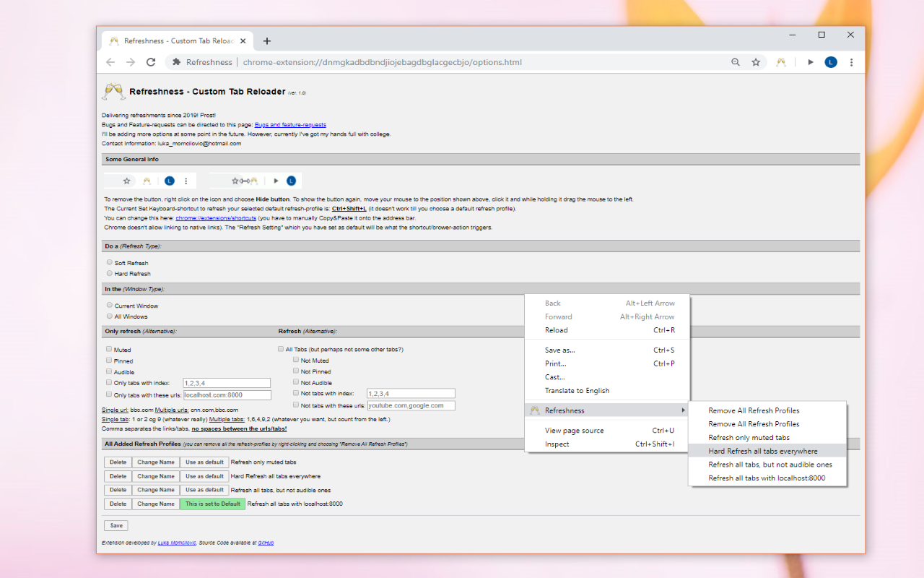This screenshot has width=924, height=578.
Task: Click the Refreshness champagne-glasses toolbar extension icon
Action: (780, 62)
